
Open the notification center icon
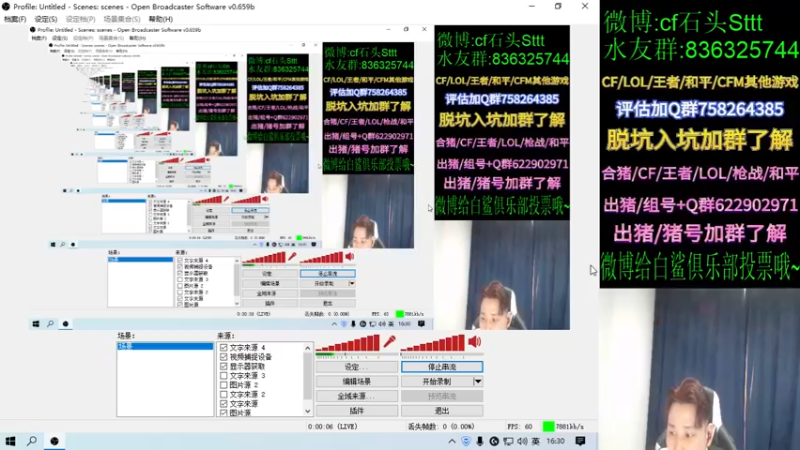pyautogui.click(x=580, y=441)
